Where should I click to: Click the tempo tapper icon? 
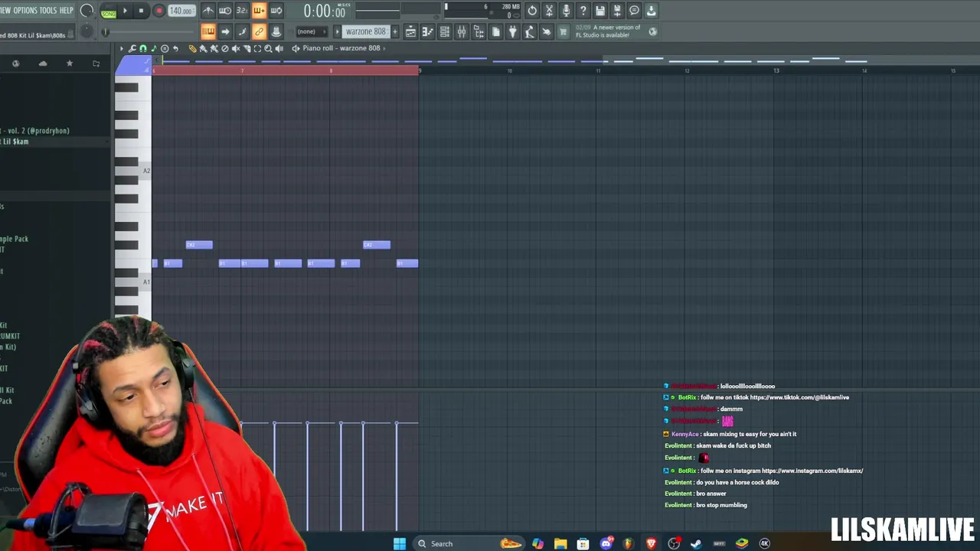click(x=529, y=31)
